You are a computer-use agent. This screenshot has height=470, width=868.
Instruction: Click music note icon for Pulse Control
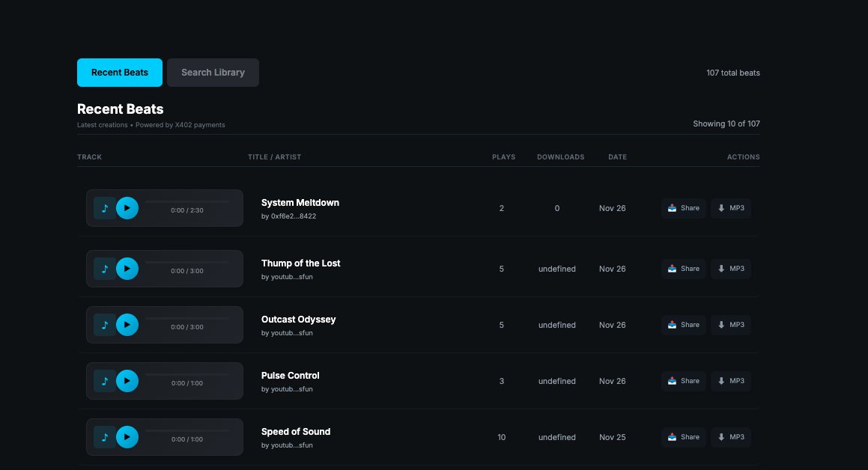pos(105,381)
